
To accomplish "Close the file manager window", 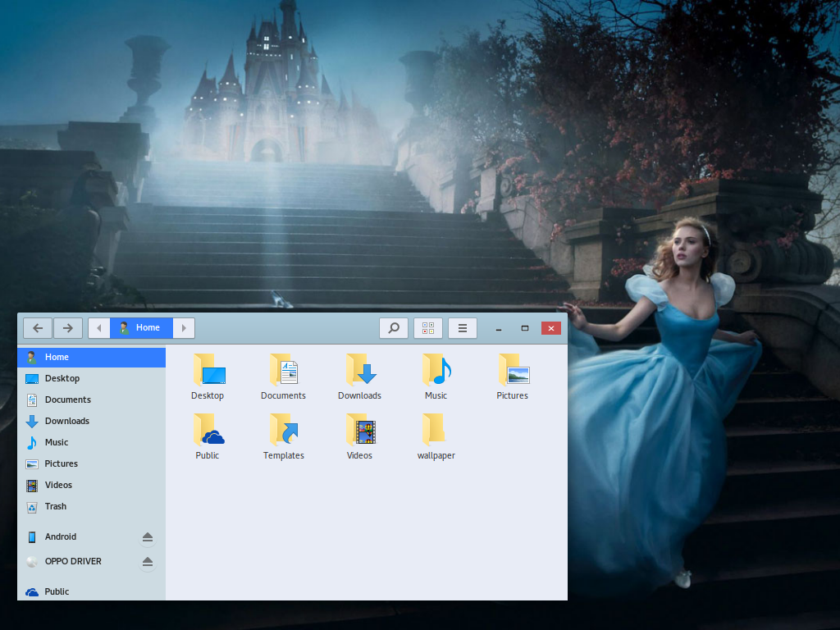I will (551, 328).
